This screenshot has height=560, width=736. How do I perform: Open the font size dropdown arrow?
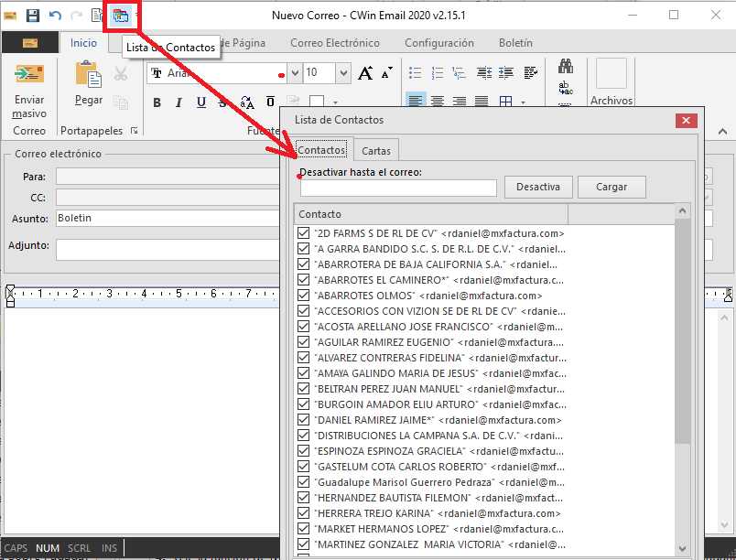[x=342, y=73]
